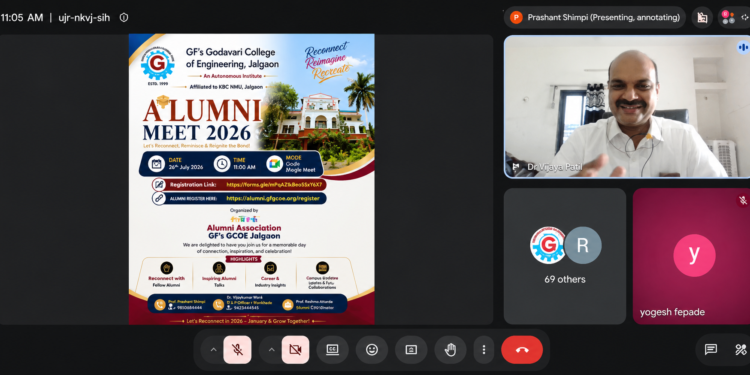Open the 69 others tile
This screenshot has width=750, height=375.
tap(565, 256)
